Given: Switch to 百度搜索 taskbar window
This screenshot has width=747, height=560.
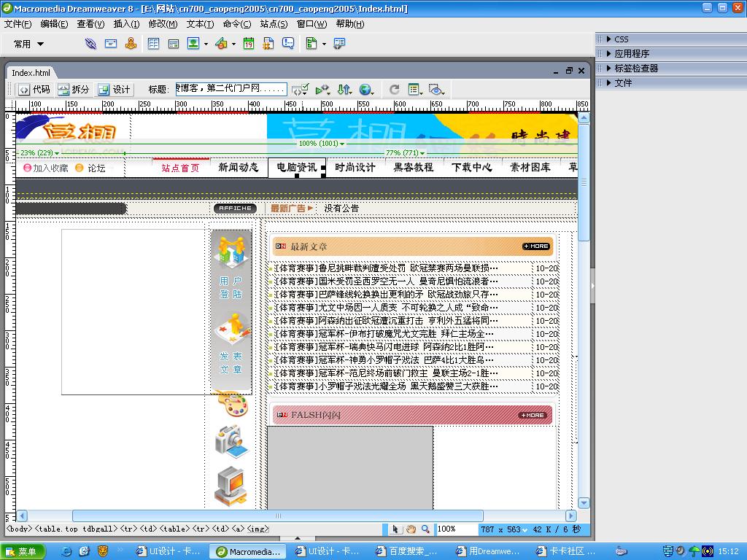Looking at the screenshot, I should pos(406,551).
